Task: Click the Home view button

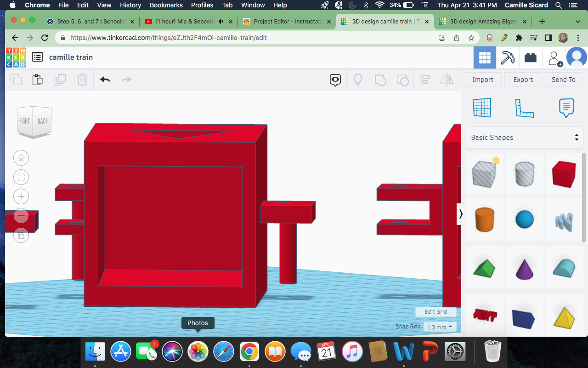Action: click(x=21, y=158)
